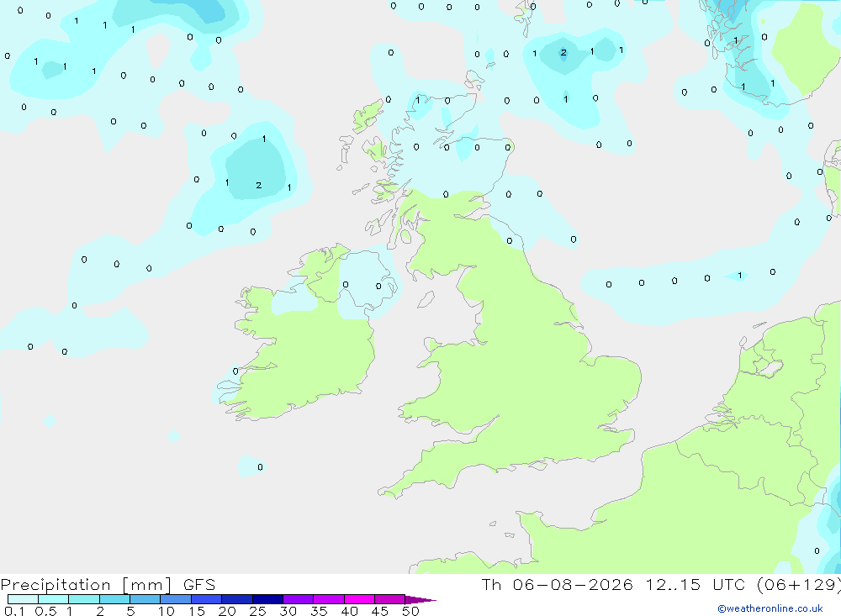
Task: Pick the 35–40 mm purple legend swatch
Action: point(328,599)
